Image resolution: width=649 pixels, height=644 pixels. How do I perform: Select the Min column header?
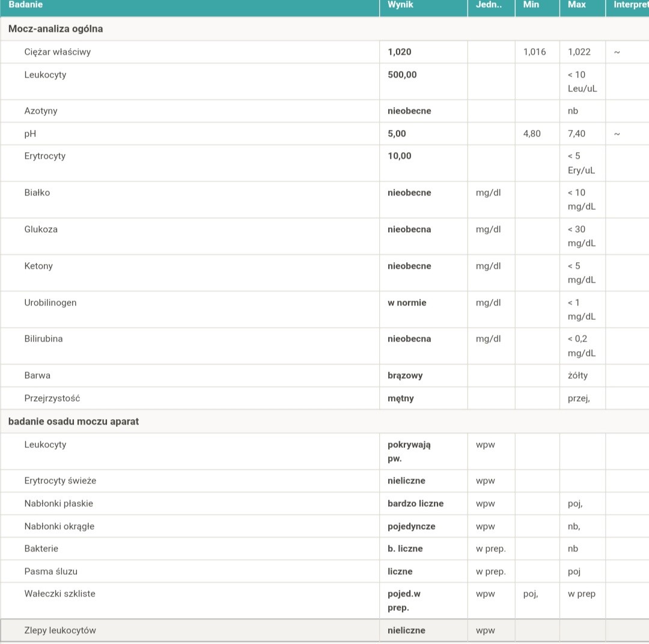pos(531,5)
